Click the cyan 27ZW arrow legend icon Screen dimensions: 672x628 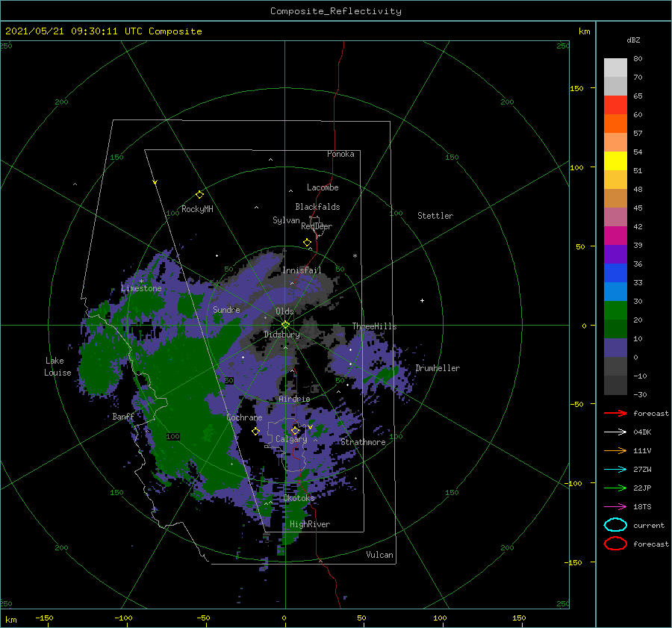(x=615, y=470)
